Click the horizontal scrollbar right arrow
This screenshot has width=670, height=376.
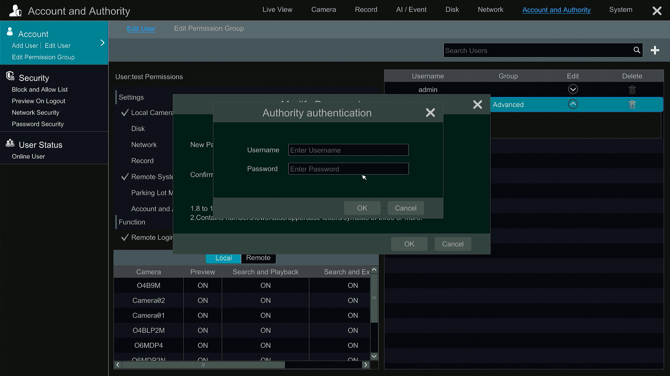(365, 365)
